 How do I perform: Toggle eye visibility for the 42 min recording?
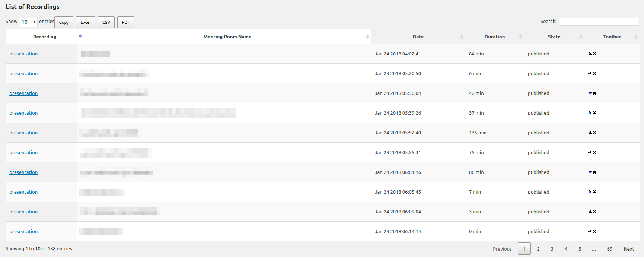coord(590,93)
